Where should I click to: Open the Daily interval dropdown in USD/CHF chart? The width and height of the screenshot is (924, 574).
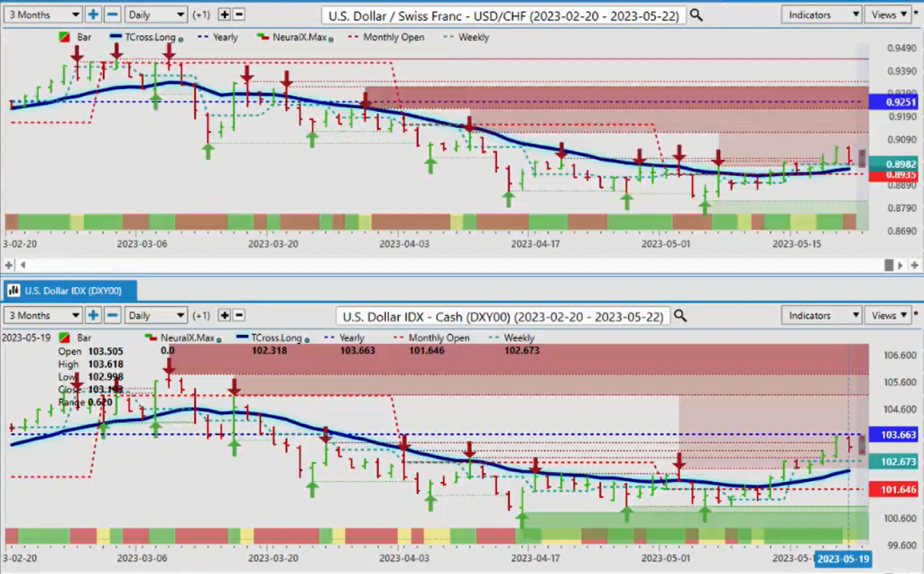[x=156, y=14]
